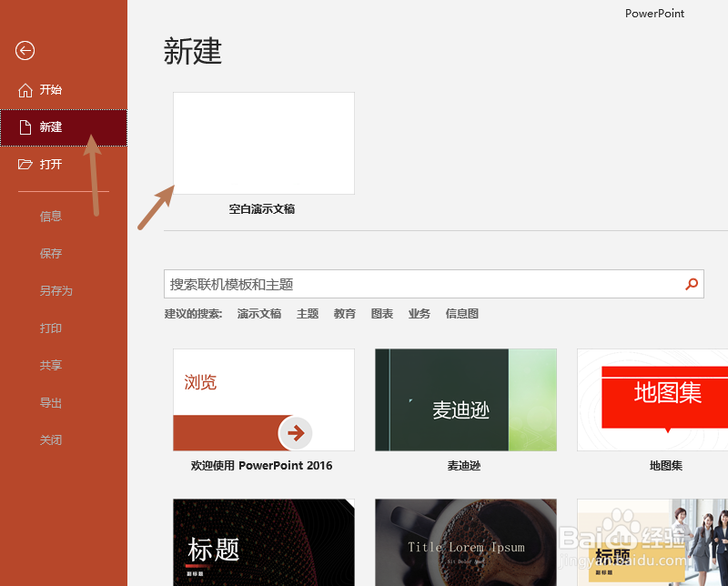
Task: Select the business people 标题 template
Action: (x=652, y=542)
